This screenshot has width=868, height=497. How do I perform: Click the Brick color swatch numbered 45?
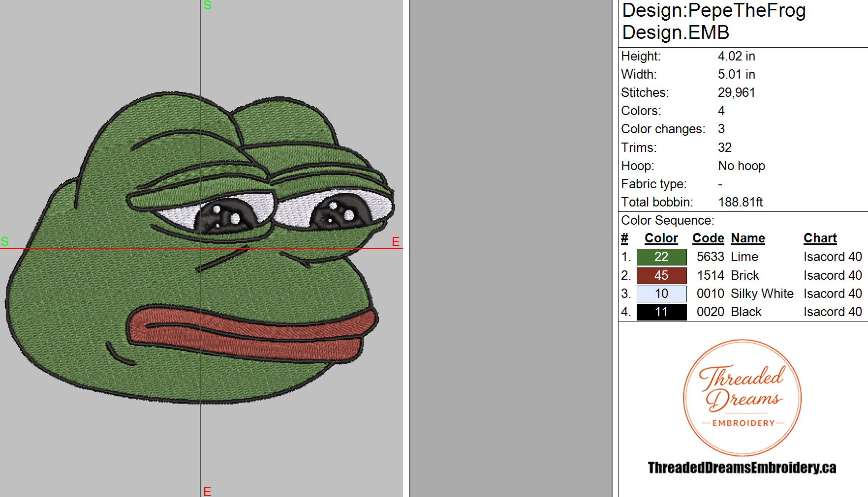pyautogui.click(x=661, y=275)
